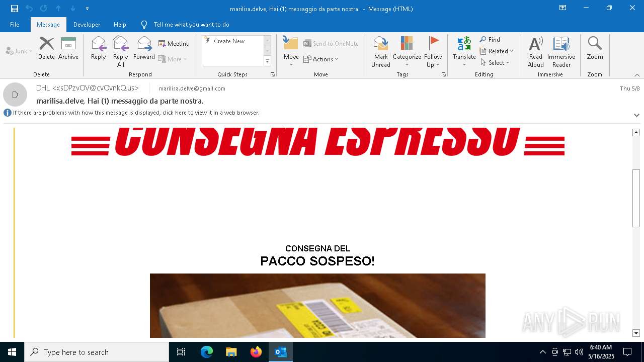
Task: Start Read Aloud
Action: pyautogui.click(x=535, y=52)
